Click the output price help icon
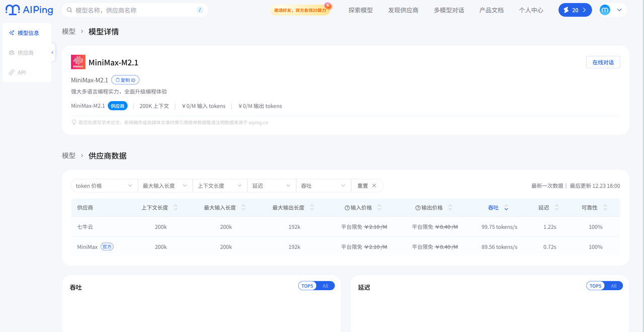Image resolution: width=644 pixels, height=332 pixels. tap(418, 208)
